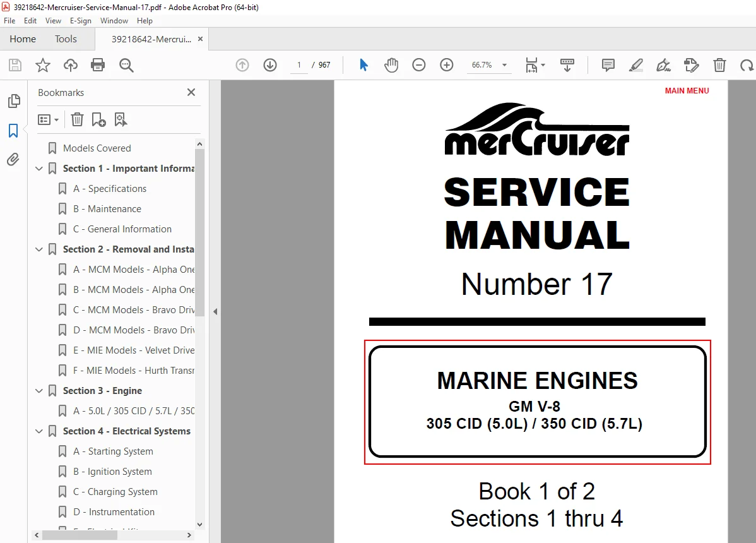Collapse the navigation pane arrow
The width and height of the screenshot is (756, 543).
click(x=215, y=311)
